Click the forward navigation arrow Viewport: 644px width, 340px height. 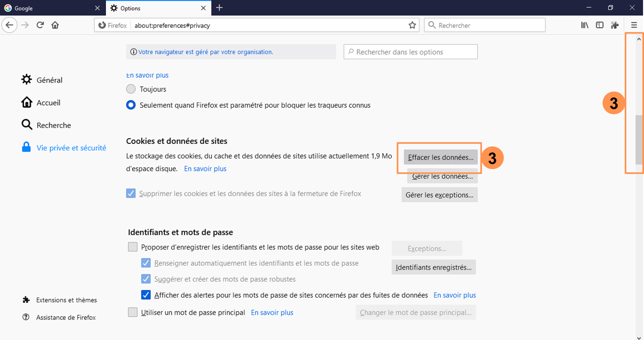[25, 25]
